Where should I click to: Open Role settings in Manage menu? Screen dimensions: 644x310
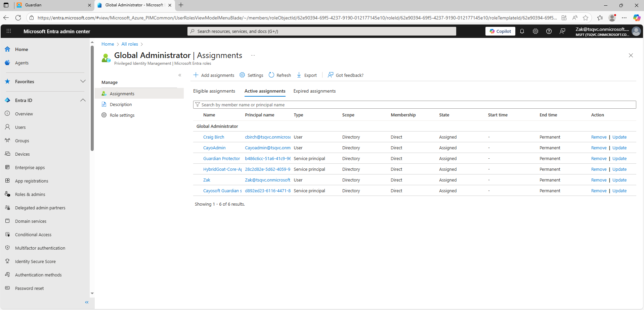pyautogui.click(x=122, y=115)
